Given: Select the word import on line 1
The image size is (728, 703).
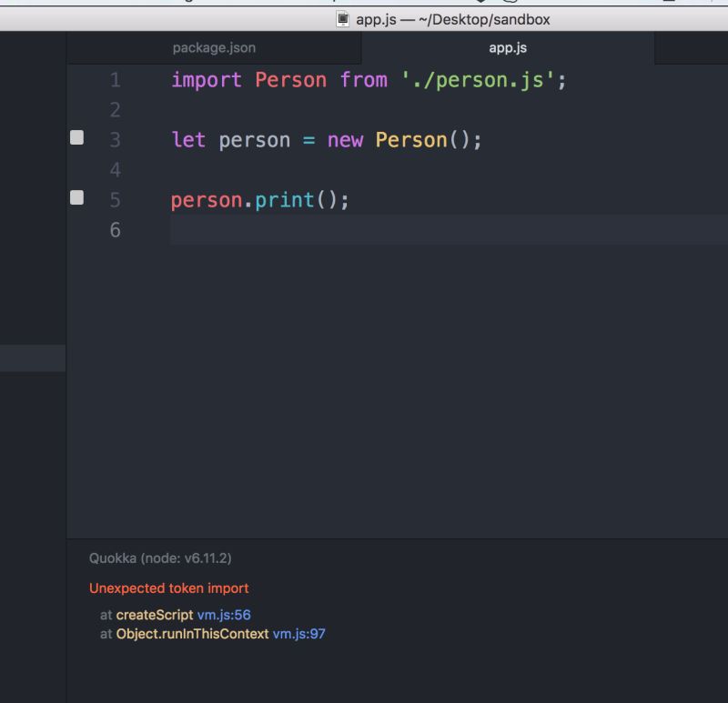Looking at the screenshot, I should coord(206,80).
